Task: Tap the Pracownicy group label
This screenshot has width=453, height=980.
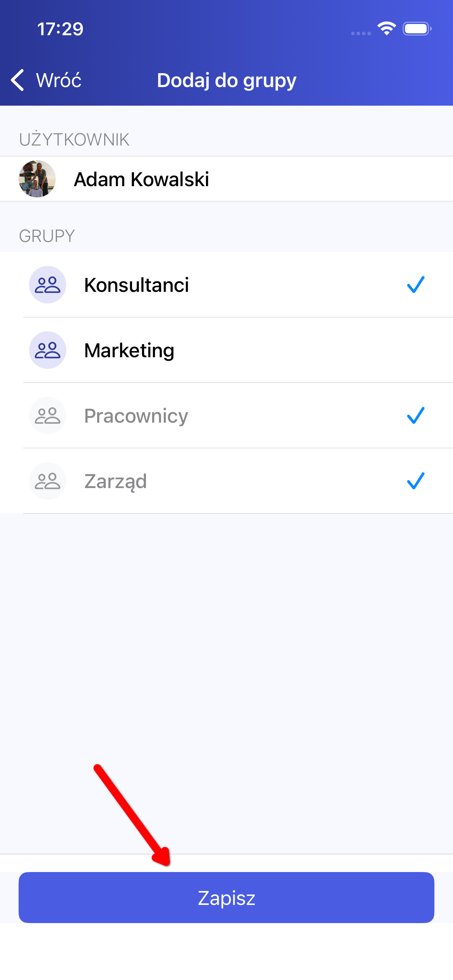Action: tap(136, 416)
